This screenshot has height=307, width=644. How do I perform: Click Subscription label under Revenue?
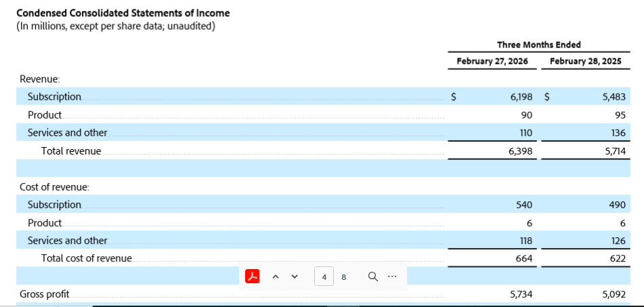[54, 97]
